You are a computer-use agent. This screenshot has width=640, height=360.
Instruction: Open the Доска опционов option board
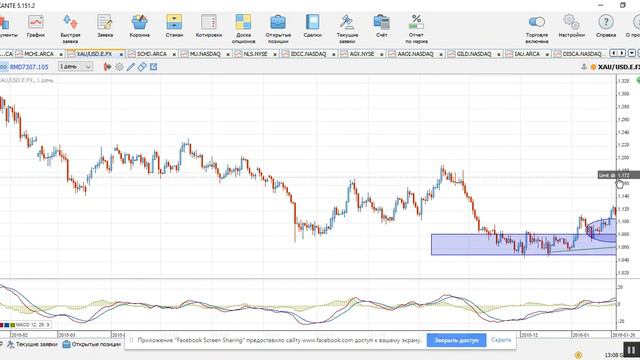click(x=243, y=29)
